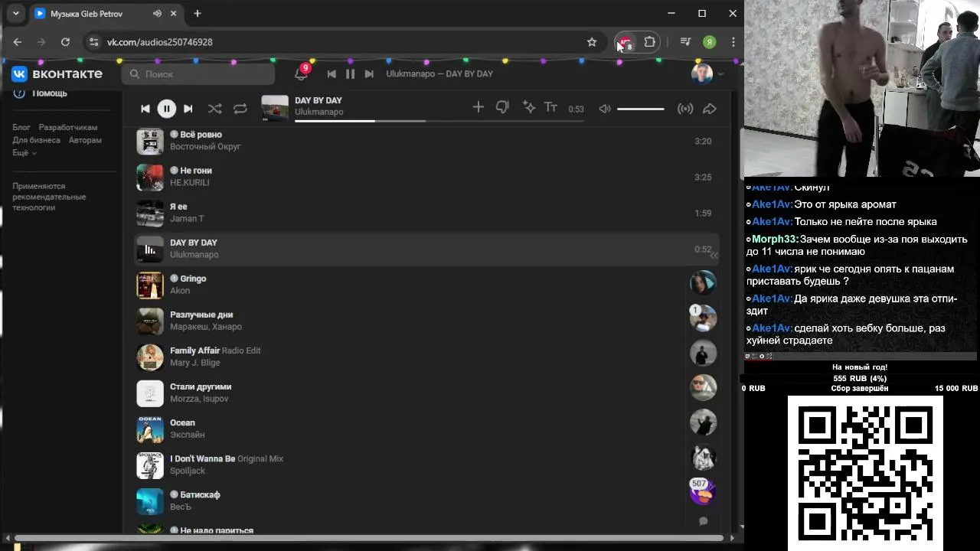
Task: Collapse side chat panel with double chevron
Action: [714, 256]
